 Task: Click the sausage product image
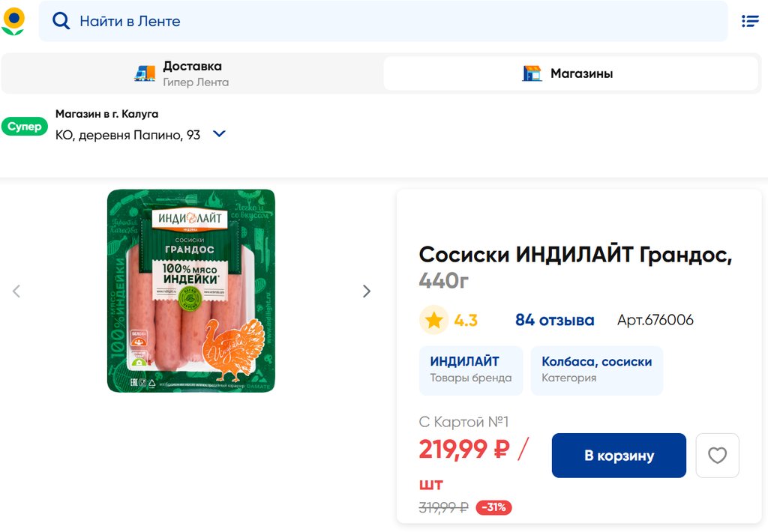click(191, 291)
